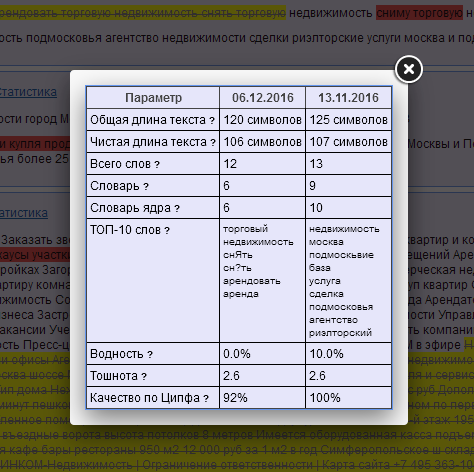Screen dimensions: 474x472
Task: Select the word аренда in top words
Action: [x=241, y=294]
